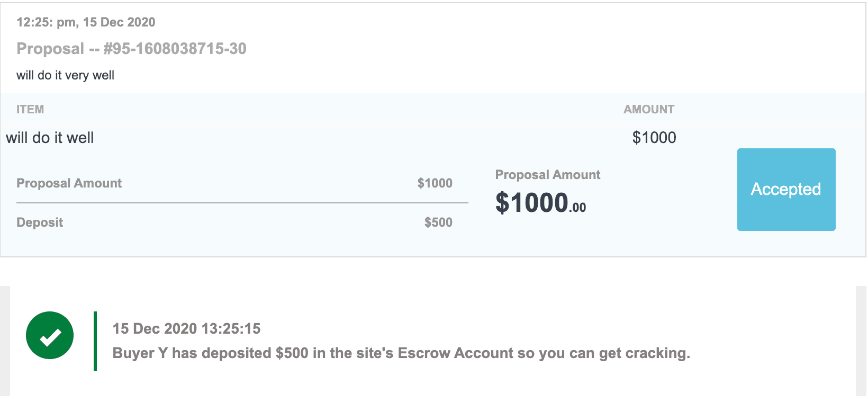Image resolution: width=868 pixels, height=402 pixels.
Task: Click the divider line under Proposal Amount
Action: tap(242, 203)
